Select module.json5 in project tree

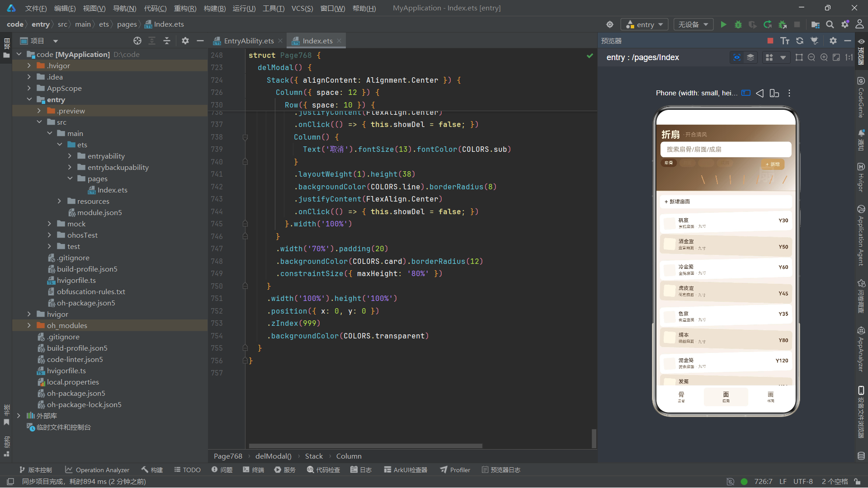click(99, 212)
